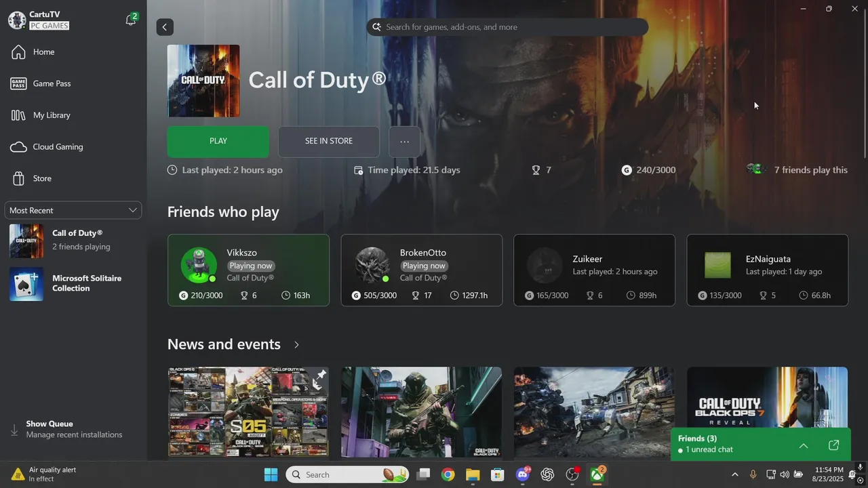
Task: Open File Explorer from the taskbar
Action: click(x=473, y=474)
